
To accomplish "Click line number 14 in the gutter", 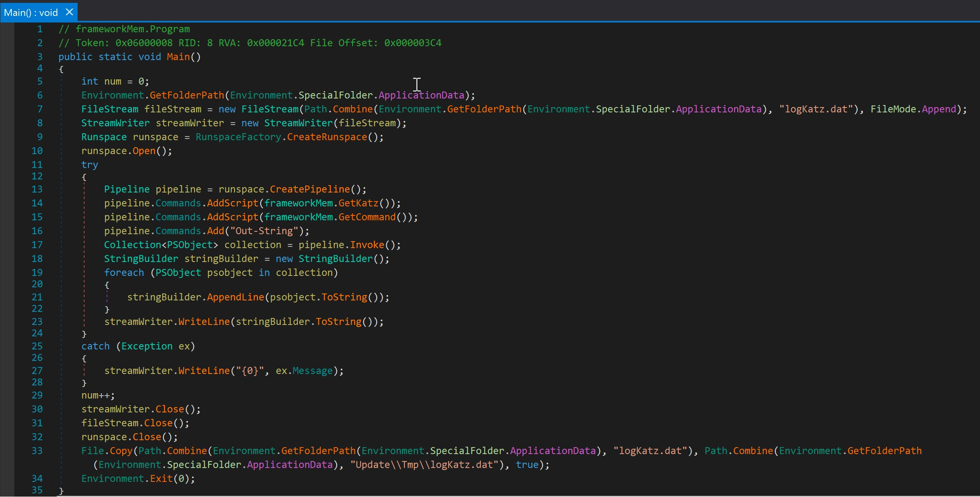I will (x=37, y=203).
